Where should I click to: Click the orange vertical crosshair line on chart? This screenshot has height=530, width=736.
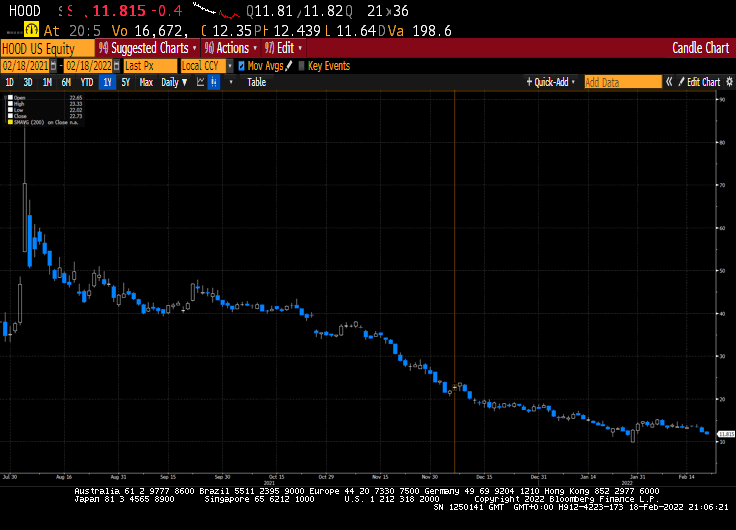click(454, 282)
